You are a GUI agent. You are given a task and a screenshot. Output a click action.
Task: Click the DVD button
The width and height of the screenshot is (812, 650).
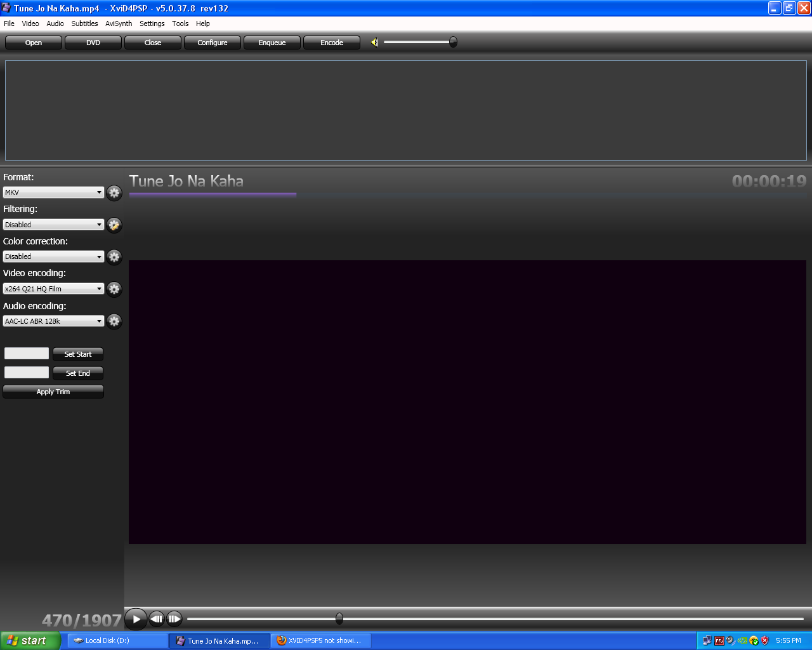[x=93, y=43]
